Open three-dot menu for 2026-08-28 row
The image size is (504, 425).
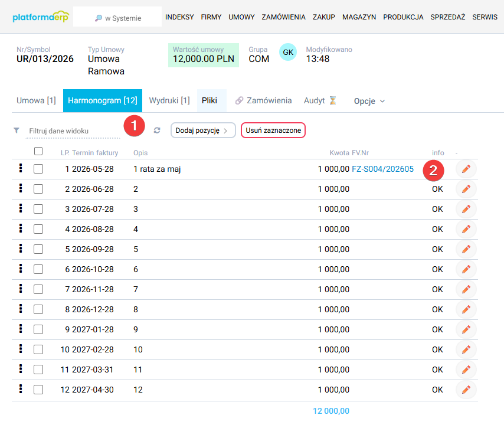(x=21, y=228)
